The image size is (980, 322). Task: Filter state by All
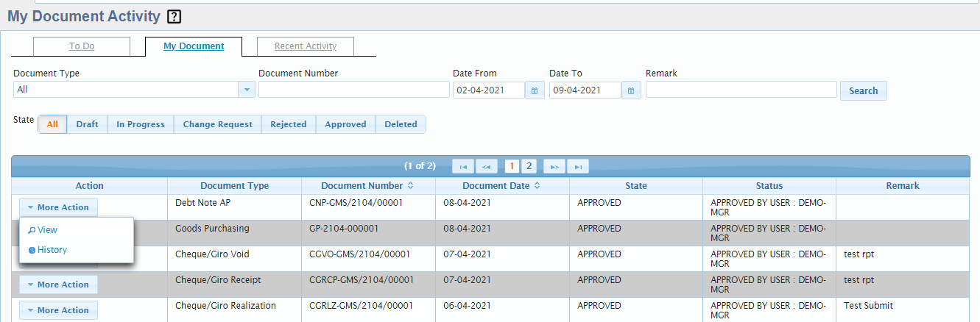coord(52,124)
